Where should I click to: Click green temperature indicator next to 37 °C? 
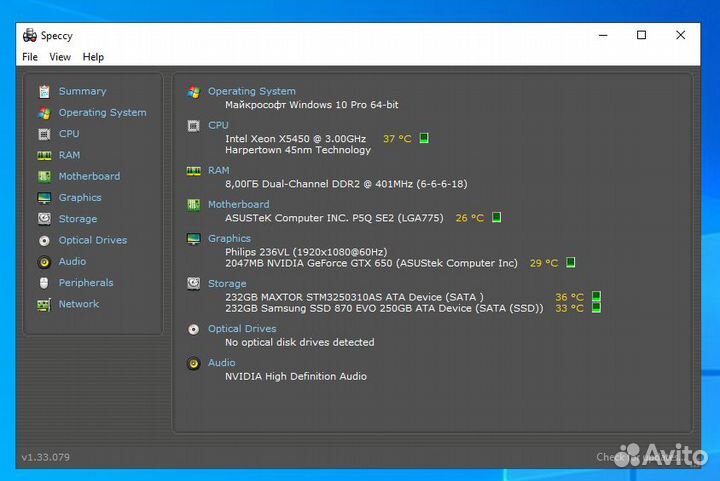coord(424,138)
